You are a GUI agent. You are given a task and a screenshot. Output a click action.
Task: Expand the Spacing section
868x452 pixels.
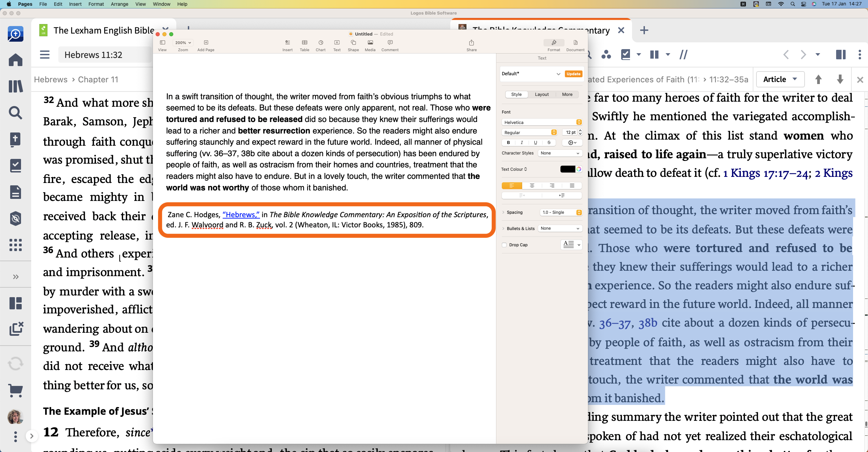tap(504, 212)
